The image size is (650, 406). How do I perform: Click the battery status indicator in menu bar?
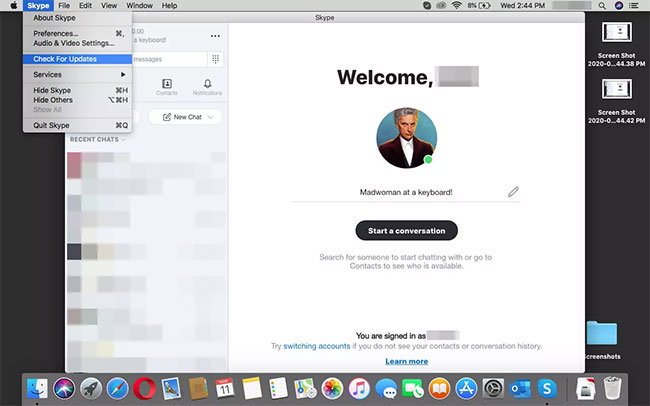tap(479, 5)
